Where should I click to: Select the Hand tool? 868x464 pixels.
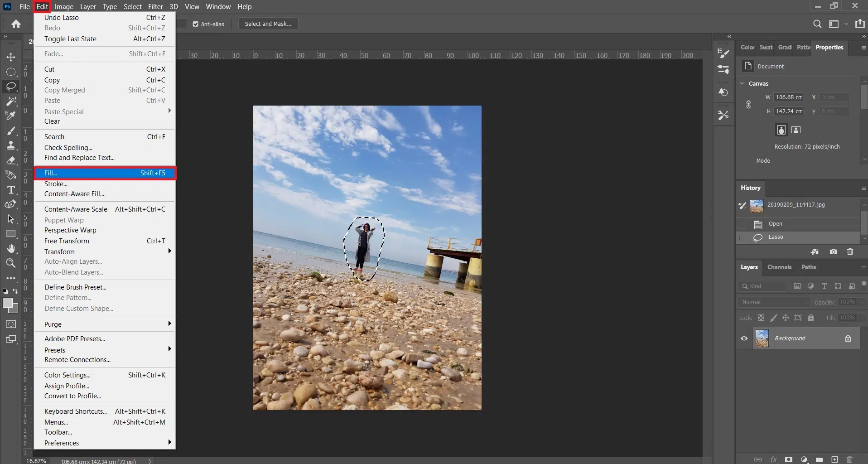[x=11, y=249]
